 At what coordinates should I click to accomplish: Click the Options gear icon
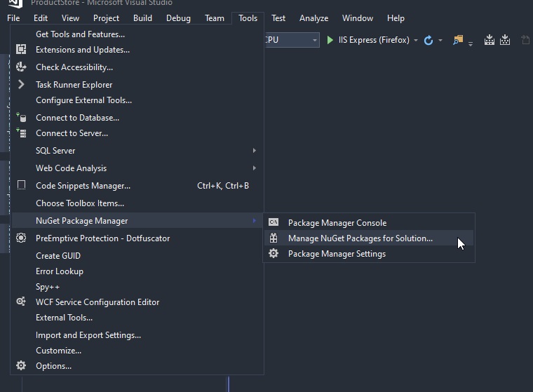pos(21,365)
